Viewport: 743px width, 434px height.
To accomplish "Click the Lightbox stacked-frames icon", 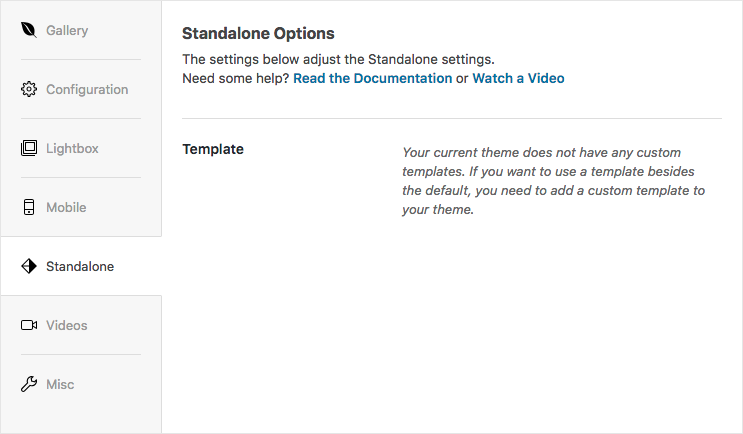I will click(29, 148).
